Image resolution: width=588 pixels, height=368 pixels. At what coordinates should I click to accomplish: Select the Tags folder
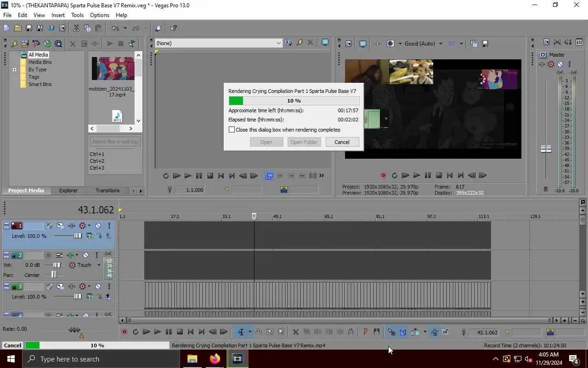coord(34,77)
